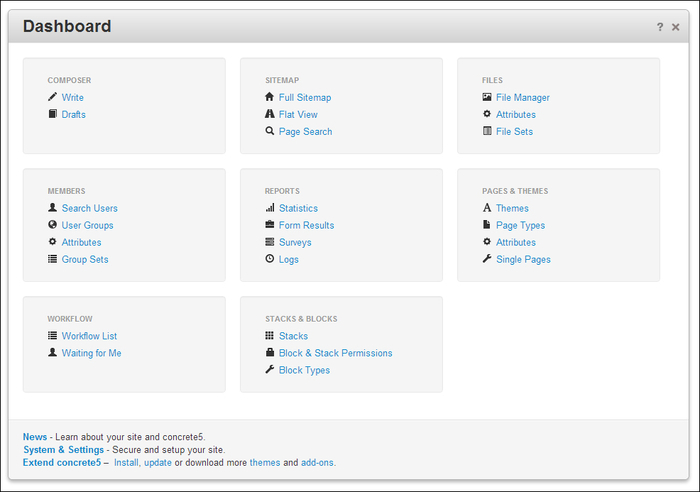
Task: Click the person icon beside Search Users
Action: [52, 208]
